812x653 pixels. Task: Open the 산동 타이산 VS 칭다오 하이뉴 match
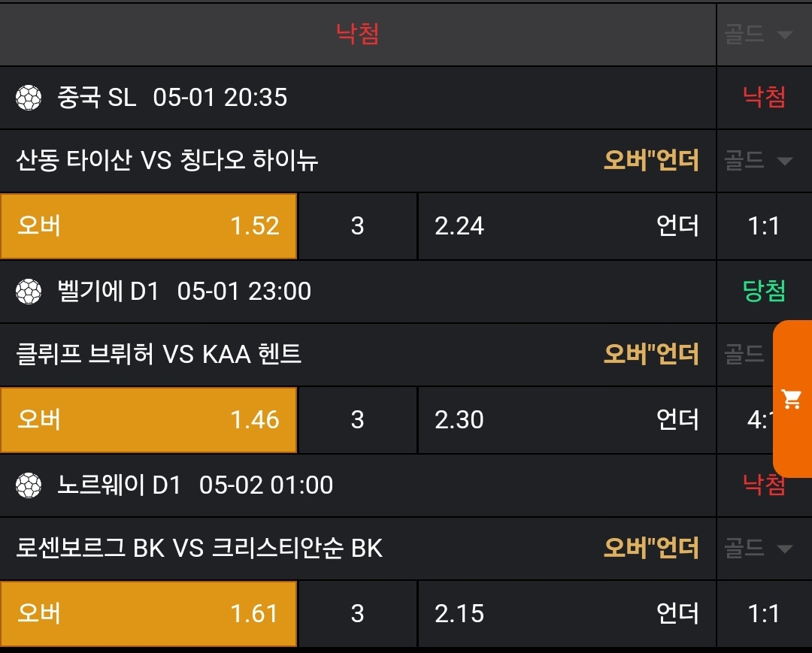click(x=167, y=160)
